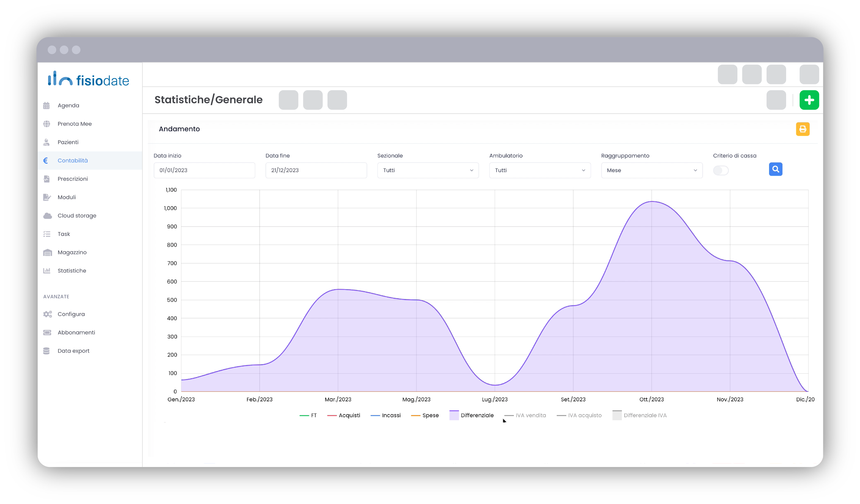Open Agenda from the calendar icon
This screenshot has width=860, height=504.
click(x=46, y=105)
